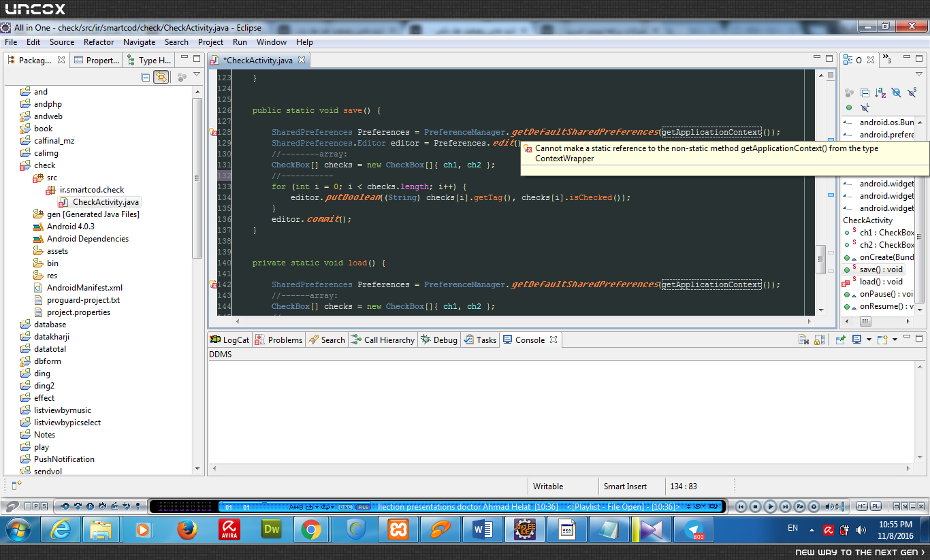Image resolution: width=930 pixels, height=560 pixels.
Task: Open the Project menu
Action: (x=211, y=42)
